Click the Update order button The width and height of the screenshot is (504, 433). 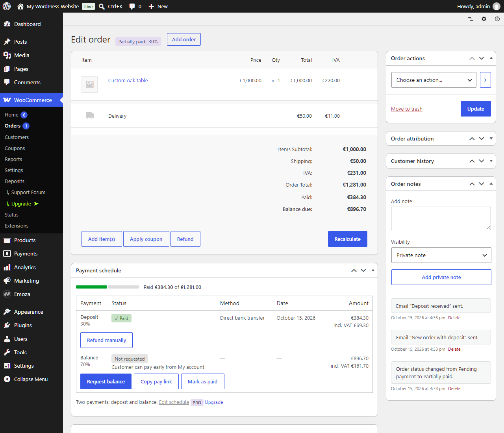[476, 109]
